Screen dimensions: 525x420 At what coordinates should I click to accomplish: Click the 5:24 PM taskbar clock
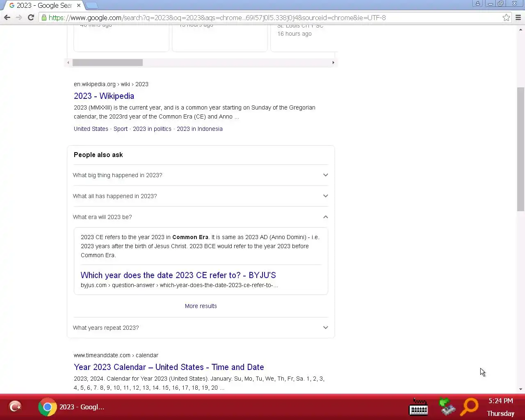pos(501,401)
